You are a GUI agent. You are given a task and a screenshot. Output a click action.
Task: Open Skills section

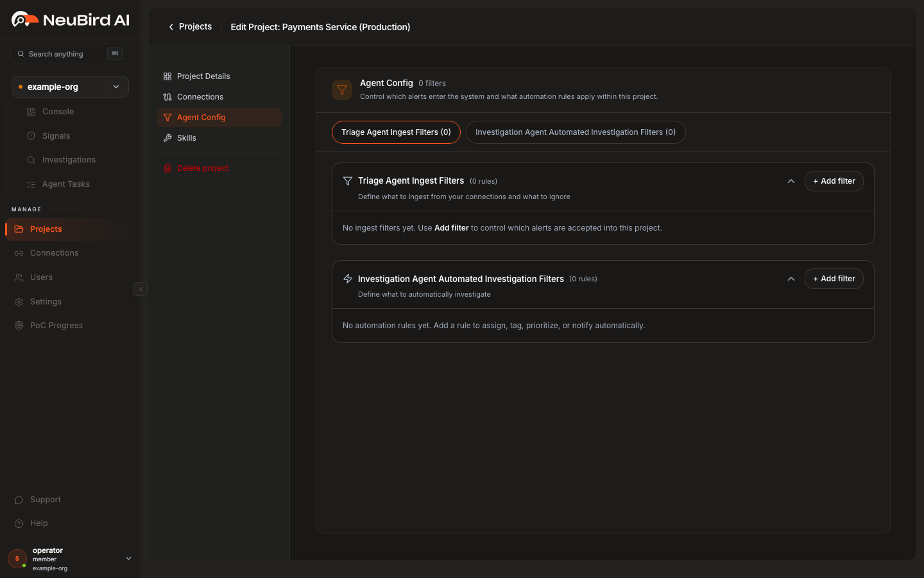pos(219,138)
